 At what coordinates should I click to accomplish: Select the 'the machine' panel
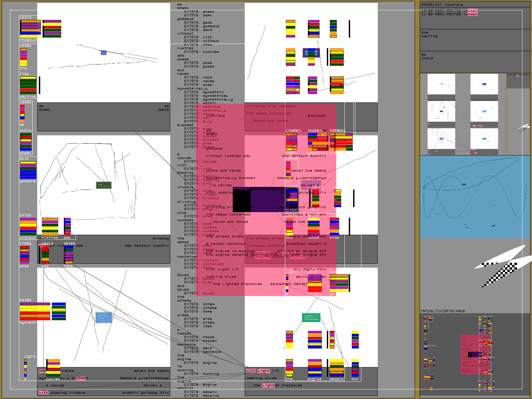coord(475,40)
